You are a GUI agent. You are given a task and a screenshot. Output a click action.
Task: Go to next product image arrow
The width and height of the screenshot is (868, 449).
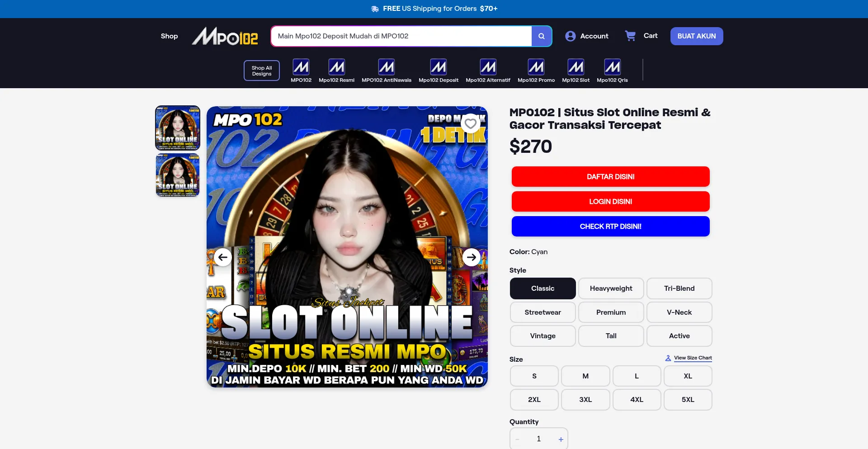click(x=471, y=257)
